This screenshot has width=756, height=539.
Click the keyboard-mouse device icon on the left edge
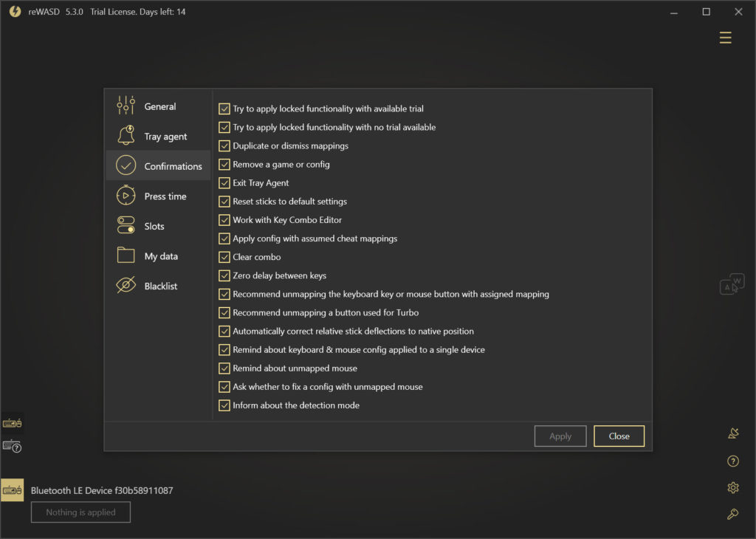point(12,423)
